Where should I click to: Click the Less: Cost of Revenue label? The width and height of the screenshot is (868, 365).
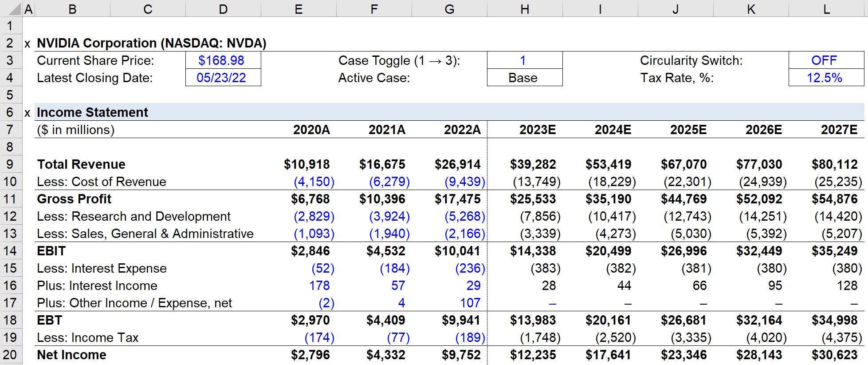click(102, 182)
